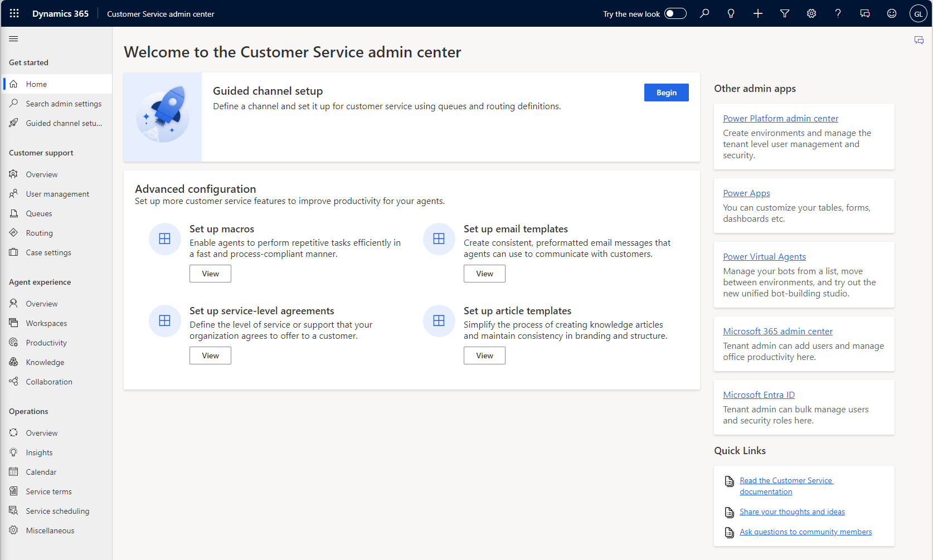Click View under Set up article templates
933x560 pixels.
pos(484,356)
